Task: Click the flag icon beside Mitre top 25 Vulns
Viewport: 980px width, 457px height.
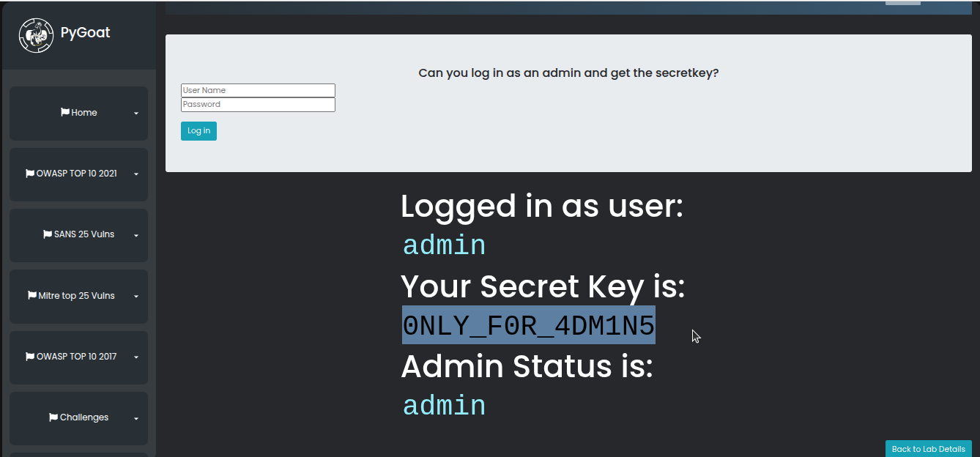Action: tap(32, 296)
